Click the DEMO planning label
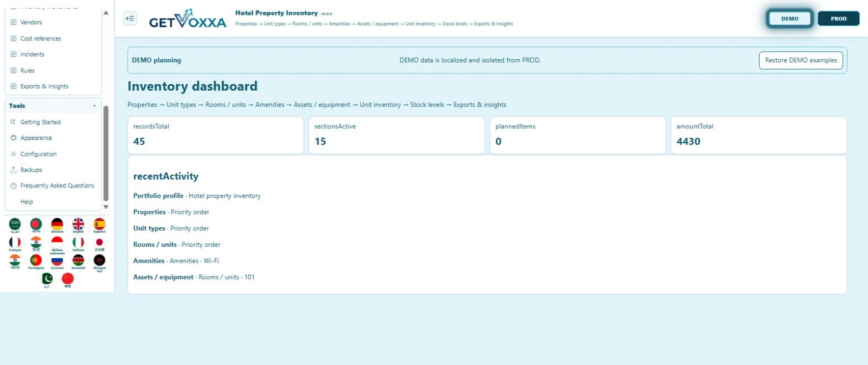The width and height of the screenshot is (868, 365). [x=156, y=60]
